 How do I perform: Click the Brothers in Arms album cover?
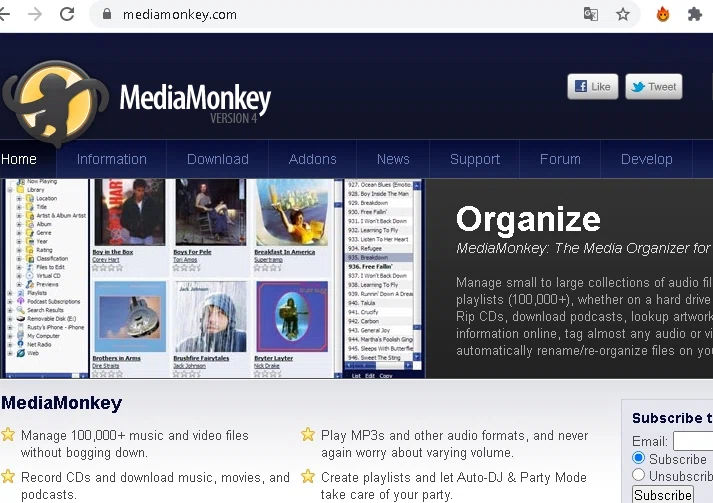pyautogui.click(x=130, y=317)
